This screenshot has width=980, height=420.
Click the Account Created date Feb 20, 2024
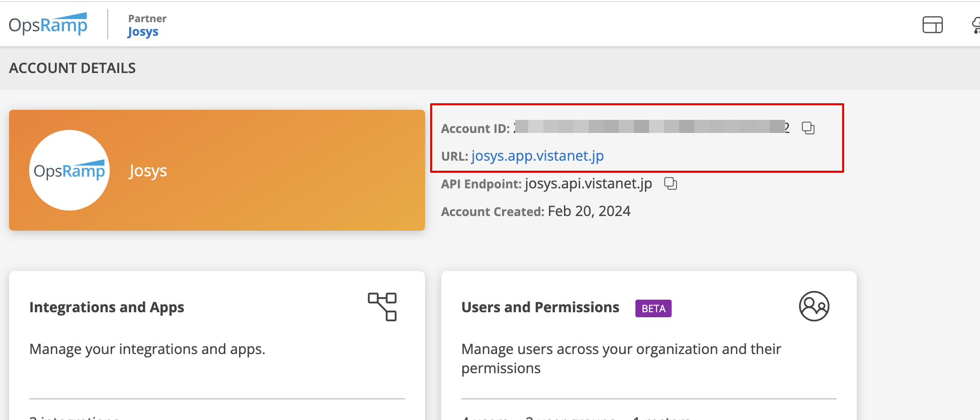point(589,211)
